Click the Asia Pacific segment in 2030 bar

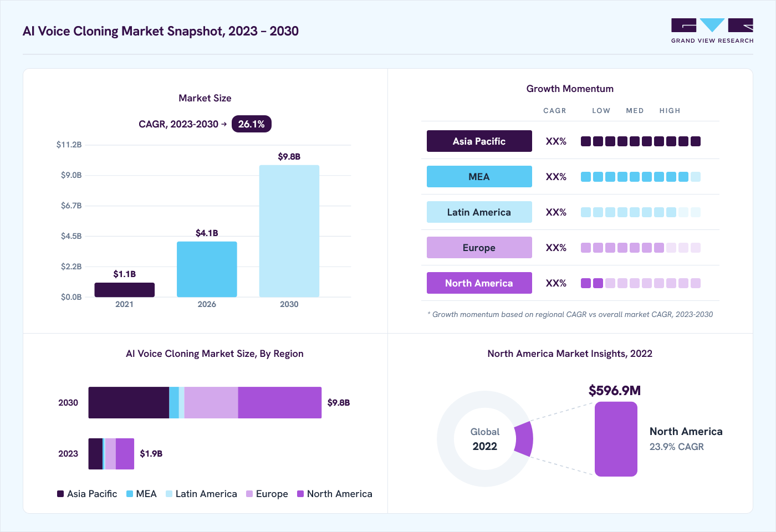pos(129,402)
